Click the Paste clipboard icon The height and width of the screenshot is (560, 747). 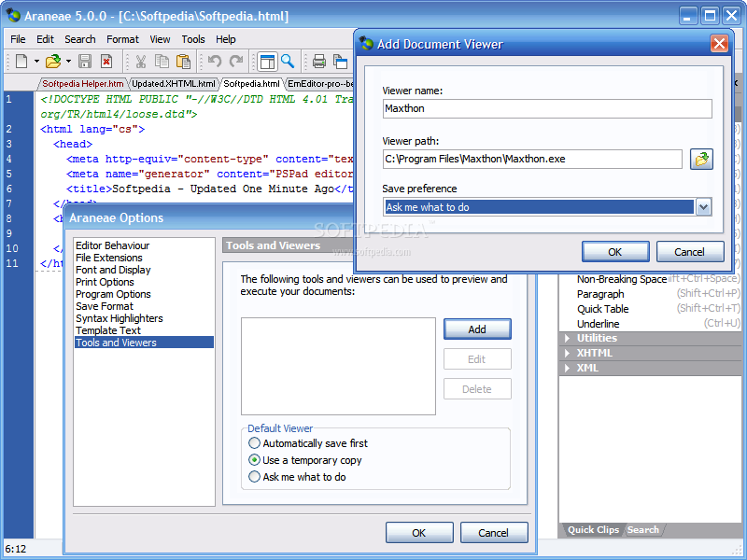183,61
